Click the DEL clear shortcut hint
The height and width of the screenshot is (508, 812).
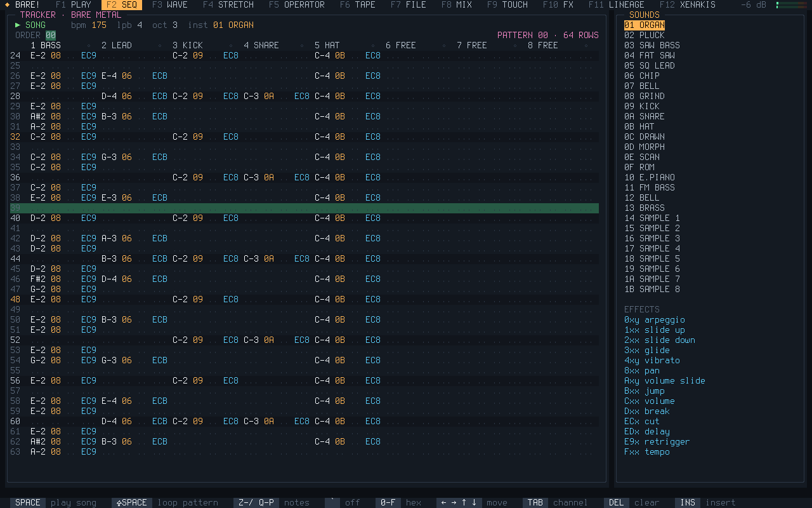click(x=632, y=502)
